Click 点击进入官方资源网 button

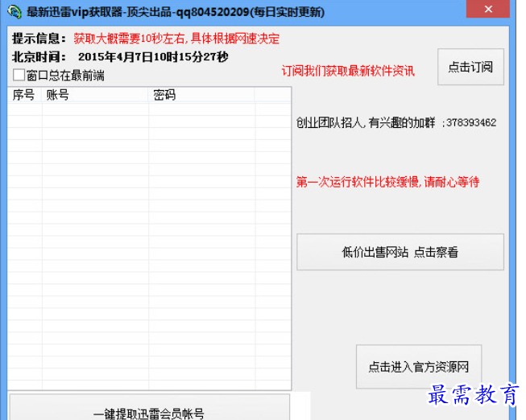click(419, 367)
